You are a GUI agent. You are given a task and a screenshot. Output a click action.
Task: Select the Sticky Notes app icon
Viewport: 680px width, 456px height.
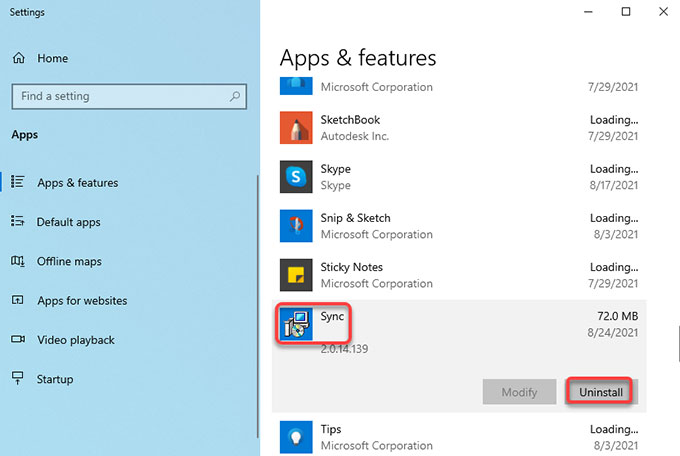[296, 275]
